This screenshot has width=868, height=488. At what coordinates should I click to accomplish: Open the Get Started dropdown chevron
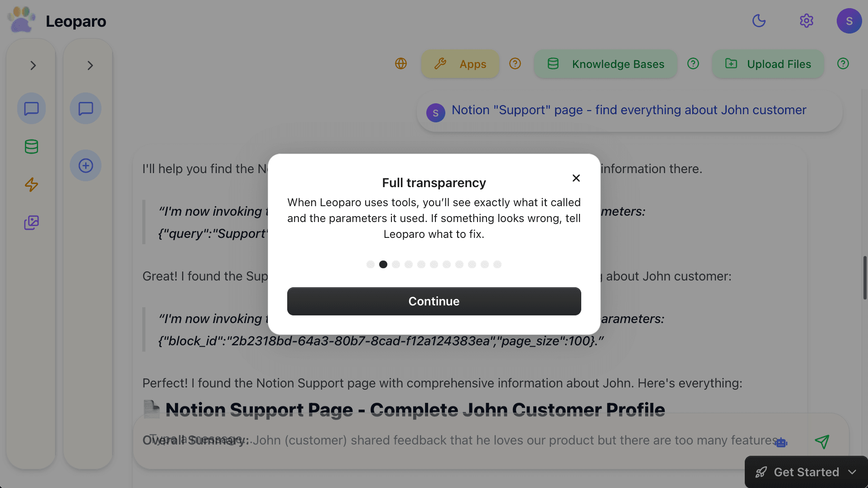point(854,472)
